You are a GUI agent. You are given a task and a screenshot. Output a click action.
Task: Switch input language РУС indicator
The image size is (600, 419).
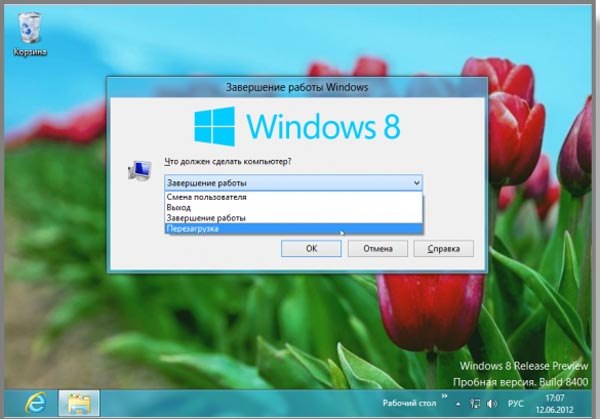[515, 404]
